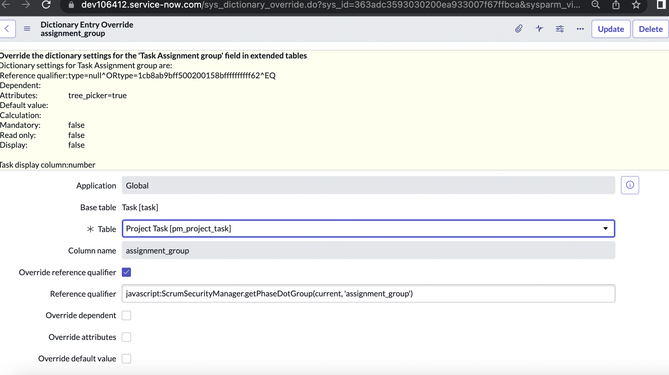The height and width of the screenshot is (375, 669).
Task: Uncheck Override reference qualifier checkbox
Action: tap(126, 272)
